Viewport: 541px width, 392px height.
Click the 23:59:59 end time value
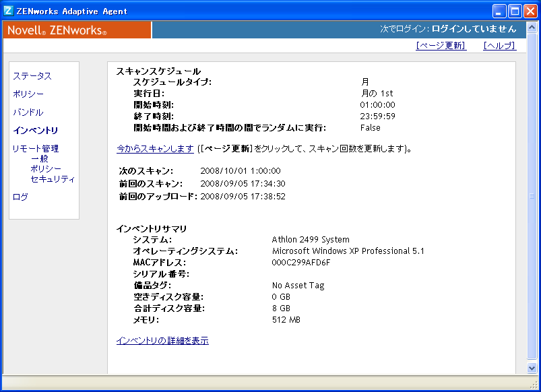click(x=377, y=117)
